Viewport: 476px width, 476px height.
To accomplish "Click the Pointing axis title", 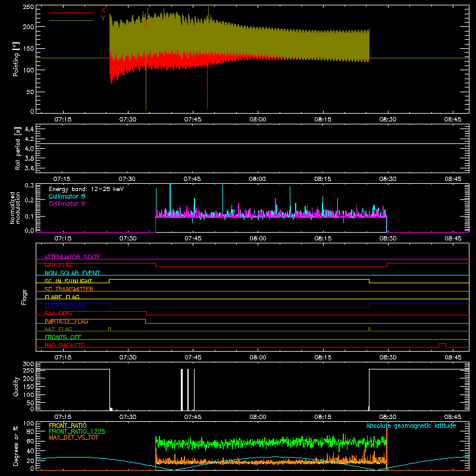I will point(16,59).
